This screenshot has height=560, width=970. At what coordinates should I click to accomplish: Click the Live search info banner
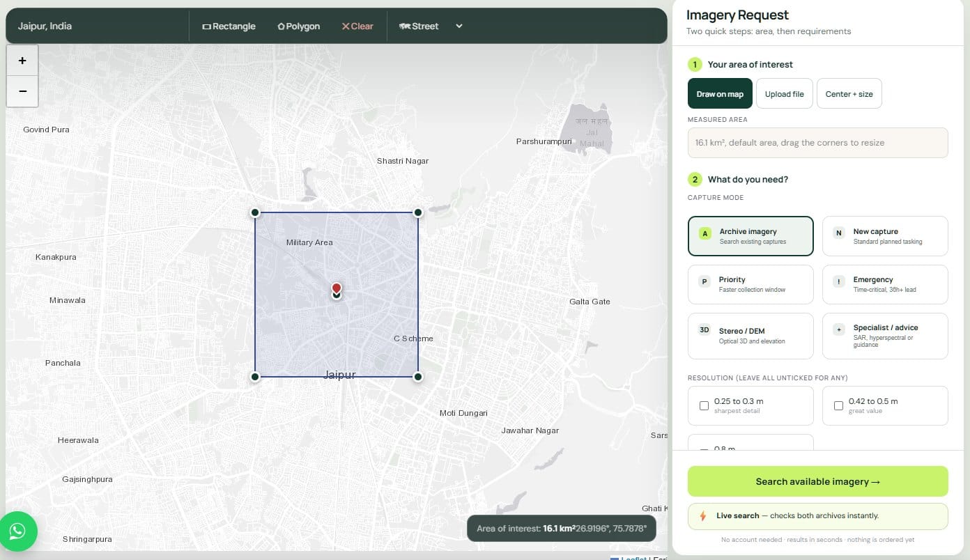coord(817,516)
